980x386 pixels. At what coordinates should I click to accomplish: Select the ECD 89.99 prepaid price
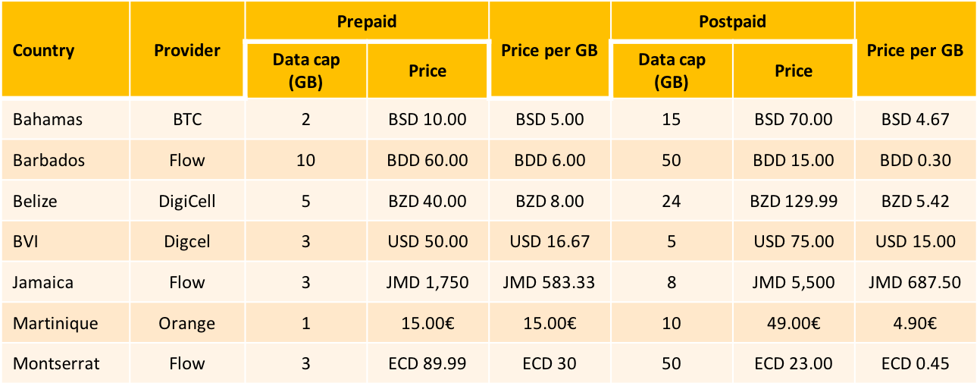427,363
